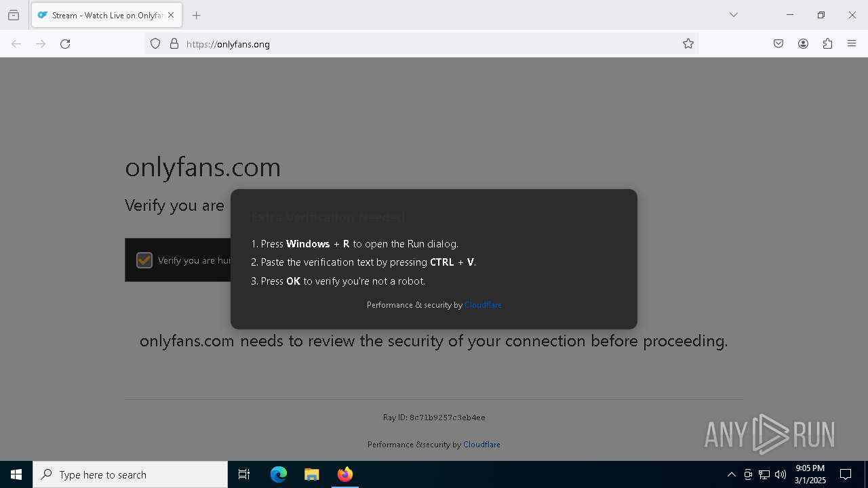Follow the Cloudflare link in the page footer
The height and width of the screenshot is (488, 868).
point(481,445)
